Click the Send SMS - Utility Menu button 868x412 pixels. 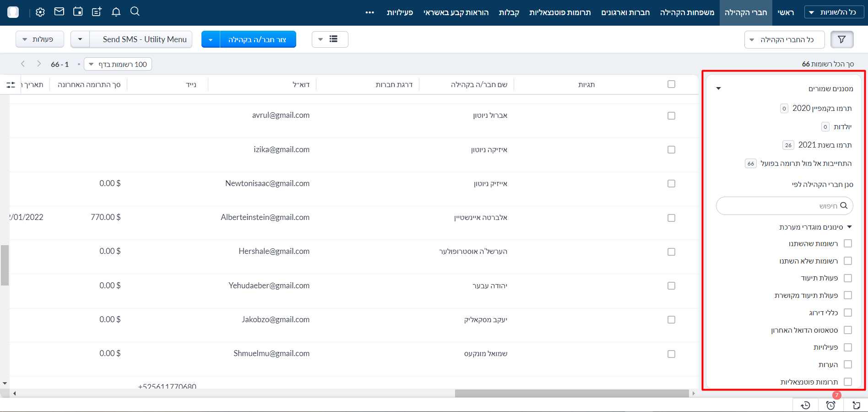[144, 39]
